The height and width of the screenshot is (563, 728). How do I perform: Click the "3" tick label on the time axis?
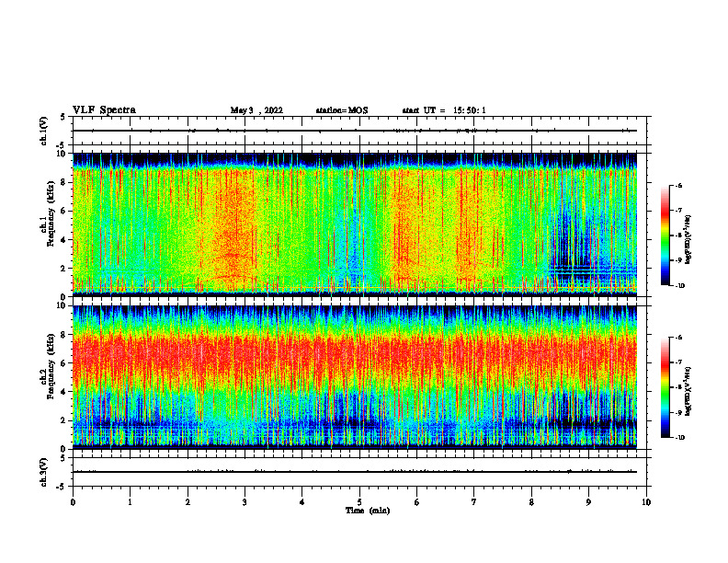pos(245,502)
